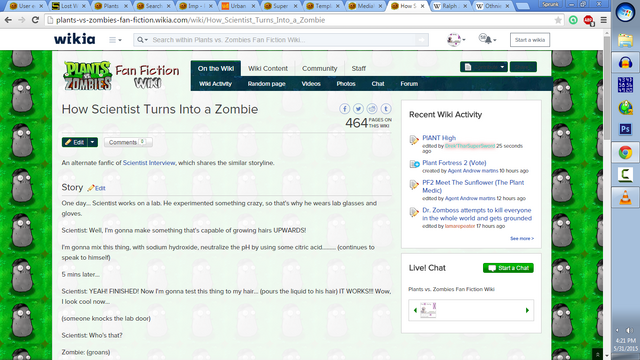Viewport: 640px width, 360px height.
Task: Open the notifications bell dropdown
Action: 488,40
